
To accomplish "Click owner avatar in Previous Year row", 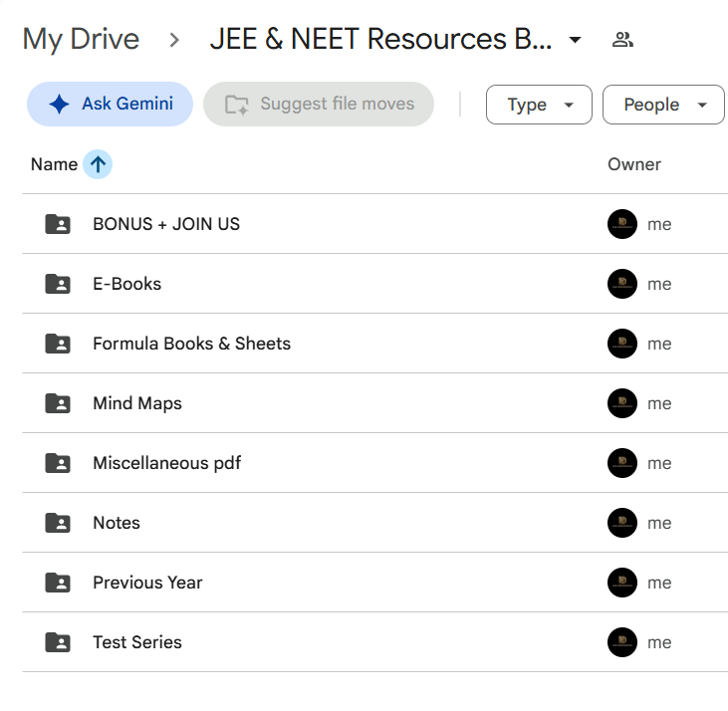I will coord(622,583).
